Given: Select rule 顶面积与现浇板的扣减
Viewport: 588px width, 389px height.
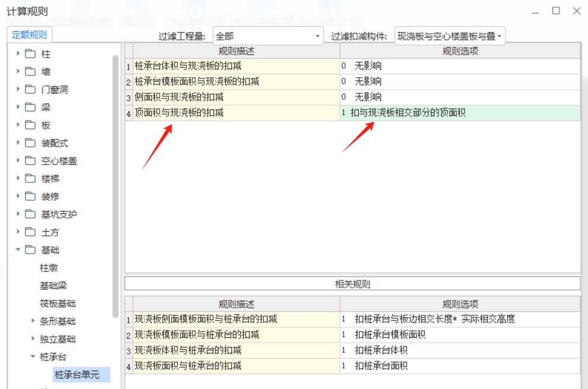Looking at the screenshot, I should [x=236, y=113].
